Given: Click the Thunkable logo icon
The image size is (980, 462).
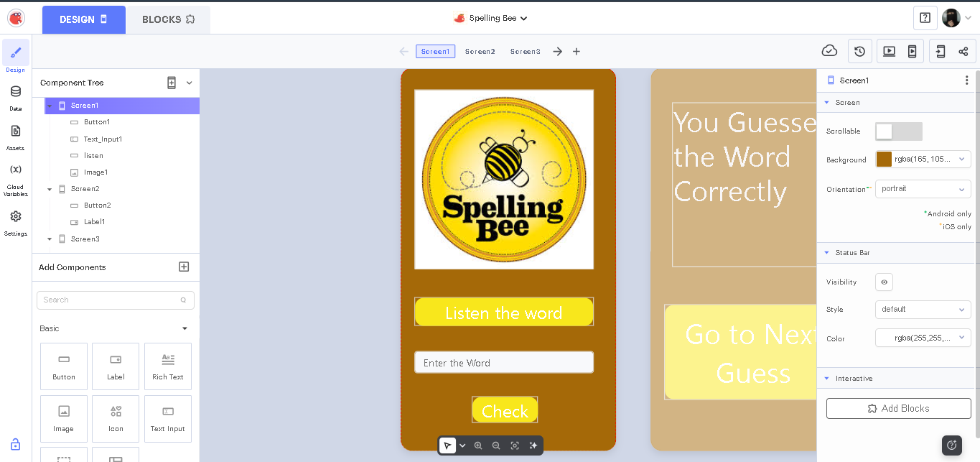Looking at the screenshot, I should coord(16,18).
